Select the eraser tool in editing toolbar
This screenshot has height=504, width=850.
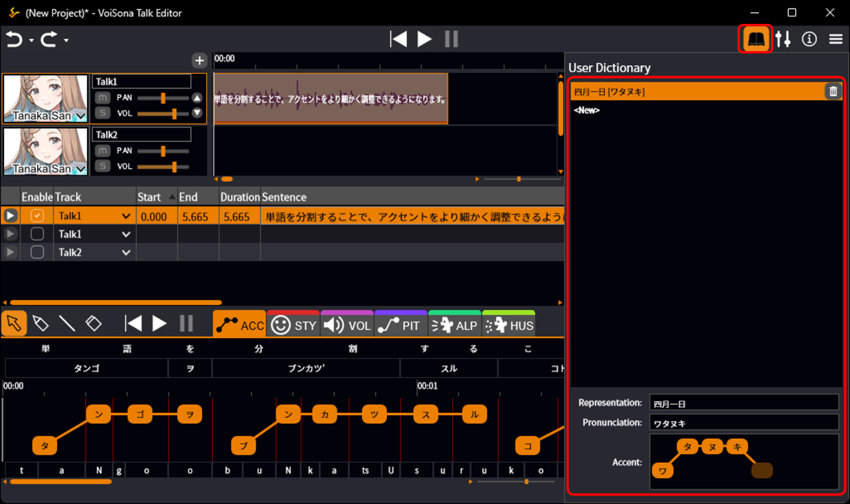(x=94, y=323)
